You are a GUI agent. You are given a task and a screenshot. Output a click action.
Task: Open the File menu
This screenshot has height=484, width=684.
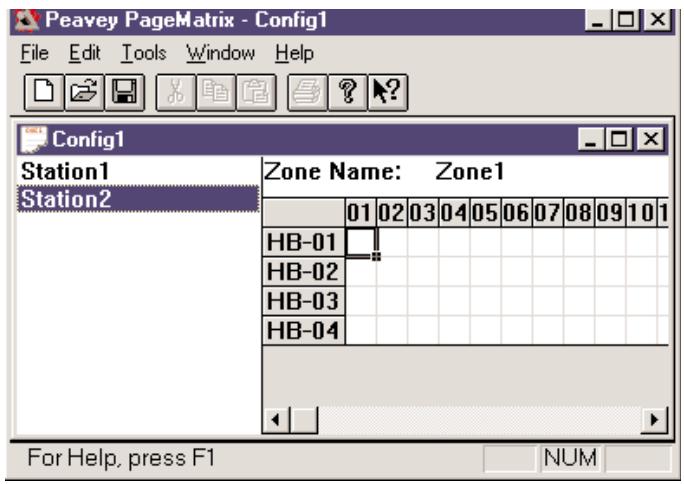click(x=34, y=54)
